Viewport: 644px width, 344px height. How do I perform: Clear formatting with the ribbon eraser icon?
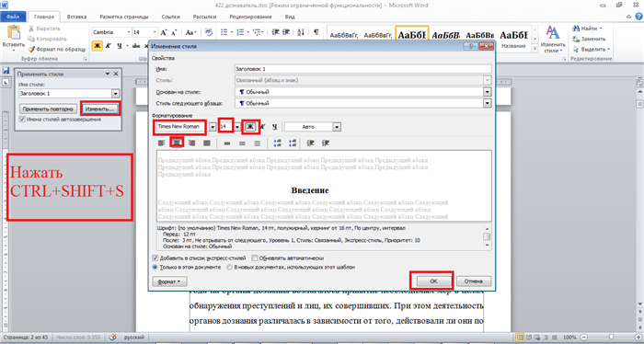tap(209, 32)
